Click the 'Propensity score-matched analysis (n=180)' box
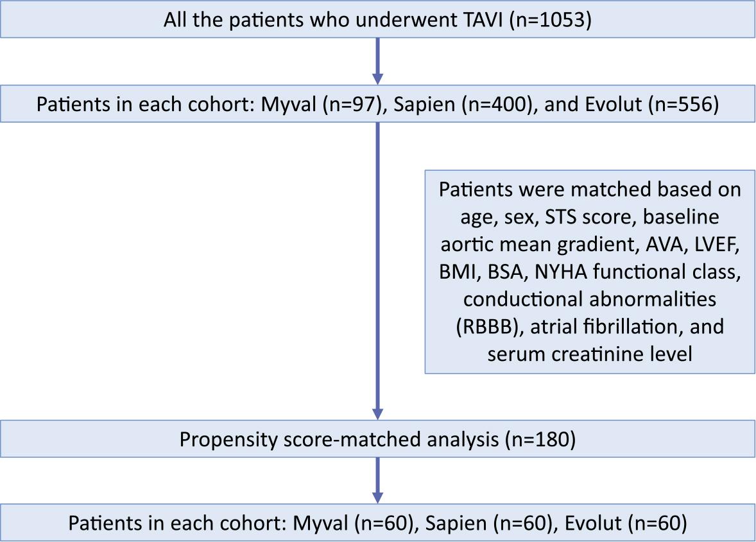Screen dimensions: 756x542 click(377, 439)
